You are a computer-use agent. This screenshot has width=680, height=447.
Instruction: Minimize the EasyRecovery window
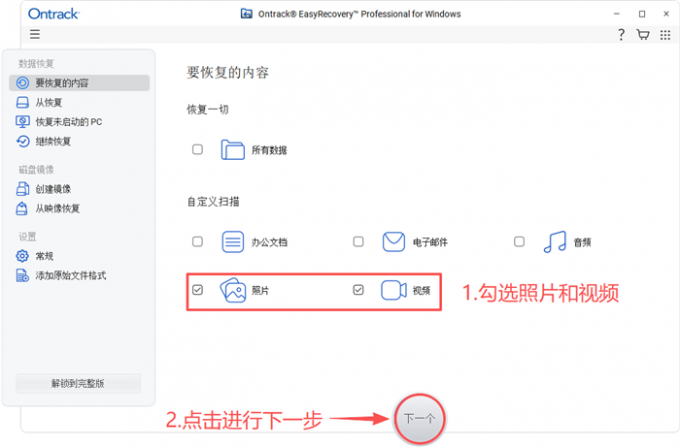point(617,14)
